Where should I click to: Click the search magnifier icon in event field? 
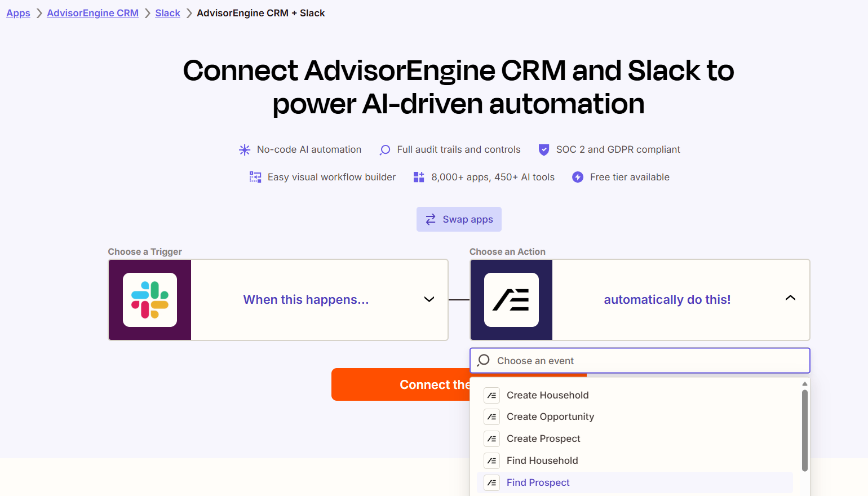coord(484,360)
